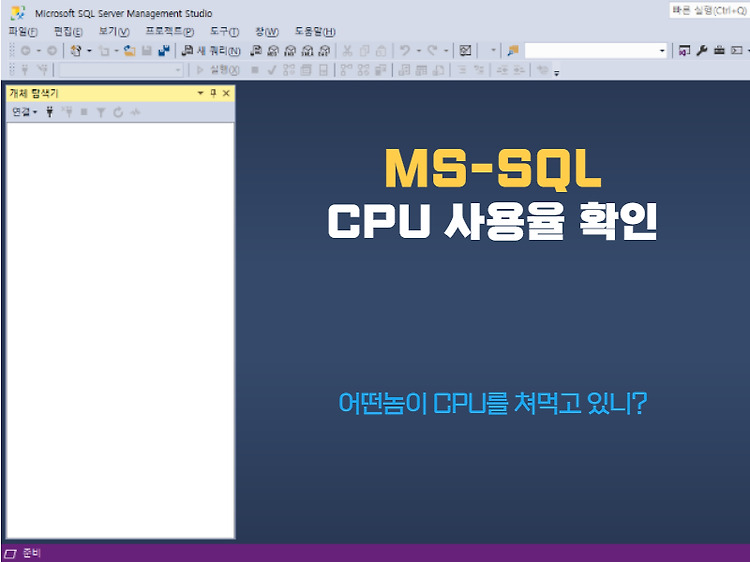
Task: Click the toolbox icon
Action: pos(719,50)
